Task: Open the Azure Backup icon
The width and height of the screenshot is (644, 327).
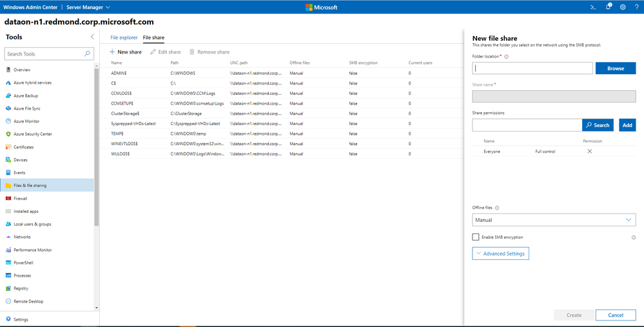Action: click(x=8, y=95)
